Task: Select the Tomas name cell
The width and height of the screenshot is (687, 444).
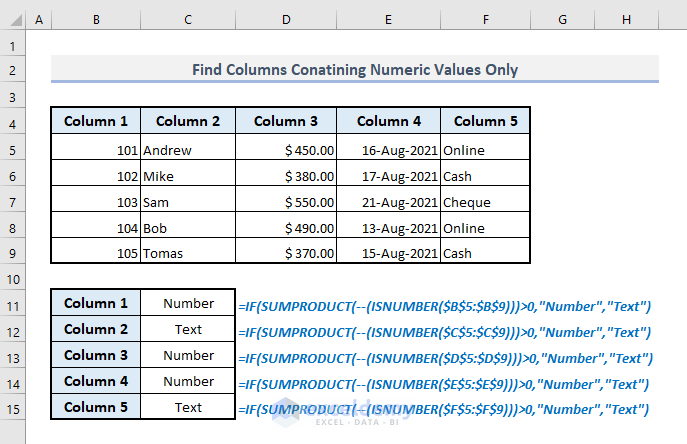Action: pyautogui.click(x=187, y=254)
